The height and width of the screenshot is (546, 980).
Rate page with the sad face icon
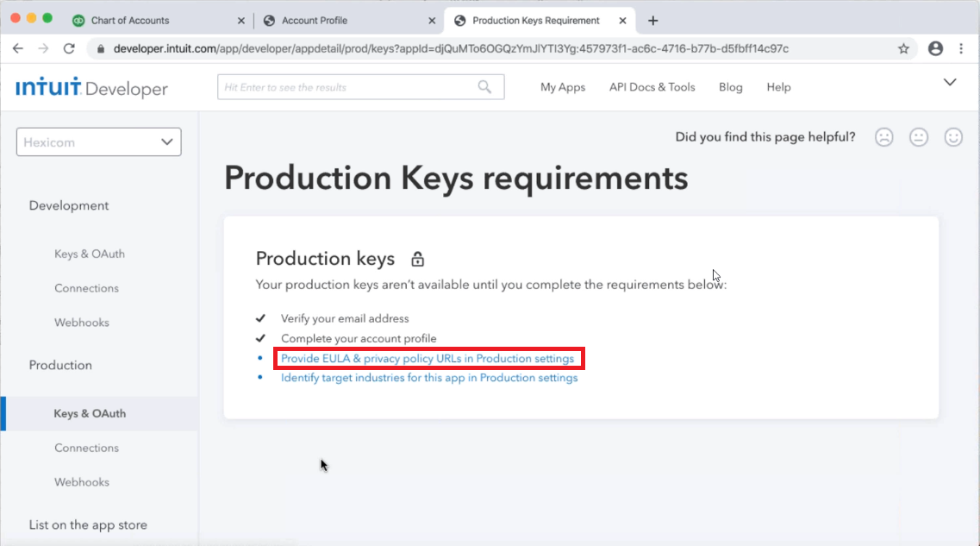coord(883,137)
